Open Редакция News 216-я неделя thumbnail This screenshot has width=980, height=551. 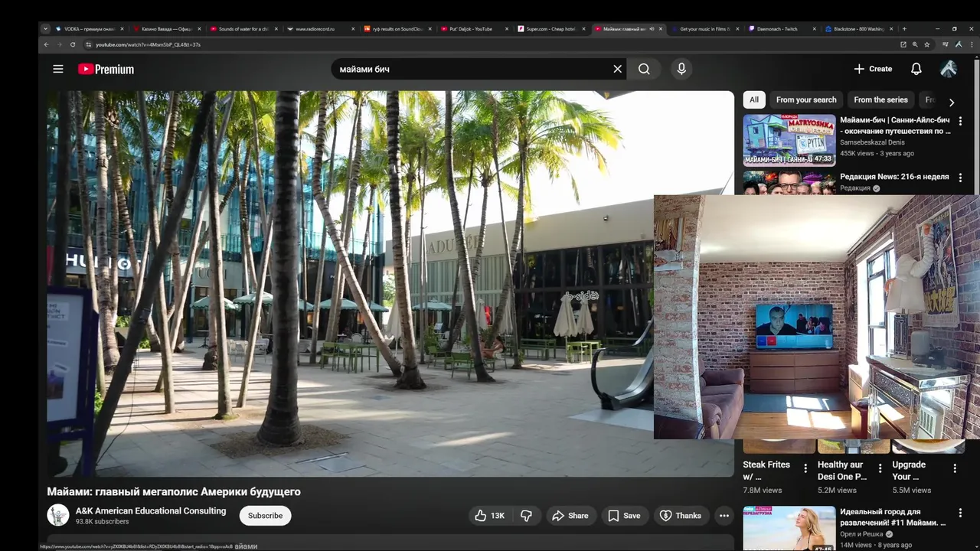[789, 183]
